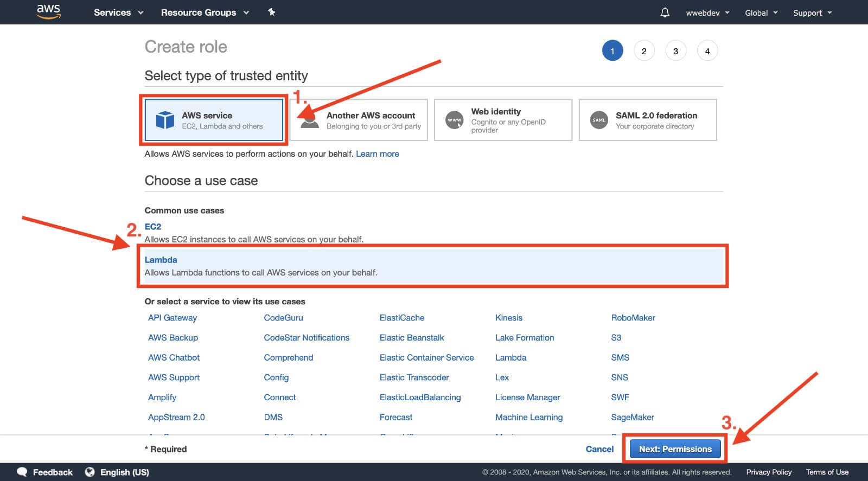Click Next: Permissions button
Viewport: 868px width, 481px height.
click(675, 449)
